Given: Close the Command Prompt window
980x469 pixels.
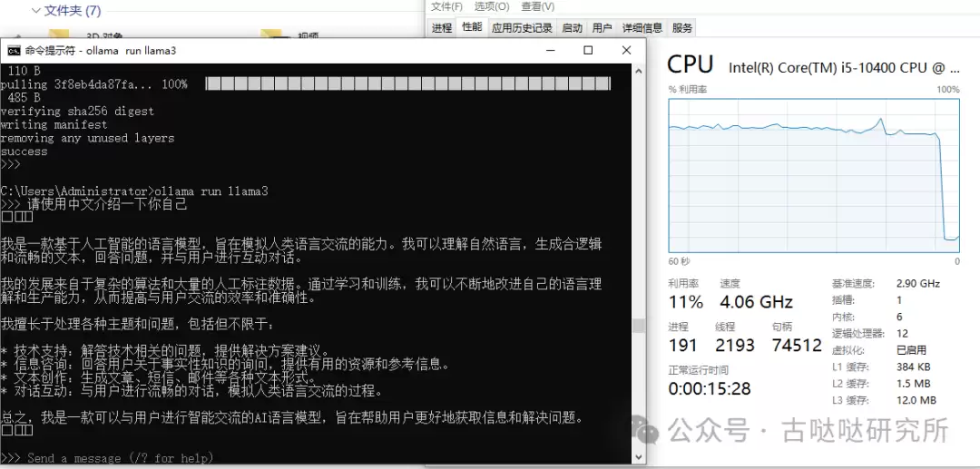Looking at the screenshot, I should click(x=627, y=50).
